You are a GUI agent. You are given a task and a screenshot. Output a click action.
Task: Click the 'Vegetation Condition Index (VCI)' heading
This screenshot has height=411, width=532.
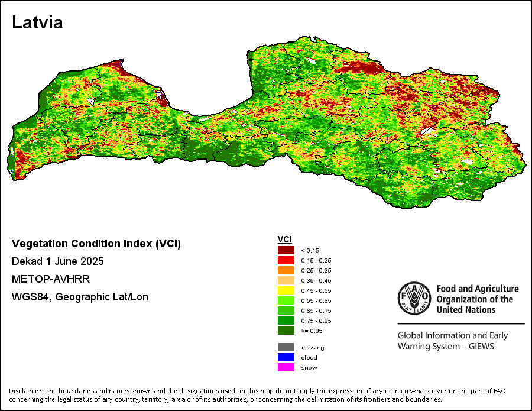point(96,244)
